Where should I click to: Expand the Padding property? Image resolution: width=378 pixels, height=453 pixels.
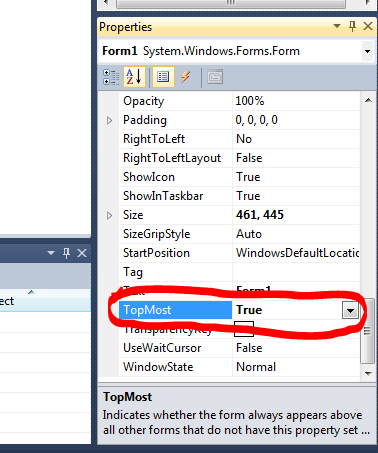109,120
